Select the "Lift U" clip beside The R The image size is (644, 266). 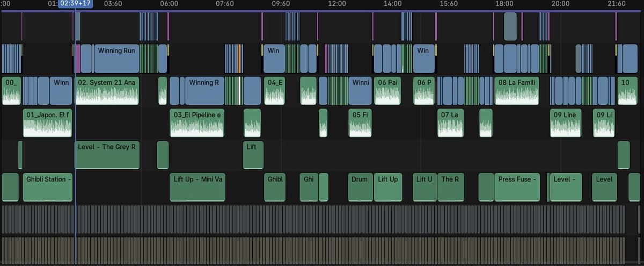coord(425,187)
